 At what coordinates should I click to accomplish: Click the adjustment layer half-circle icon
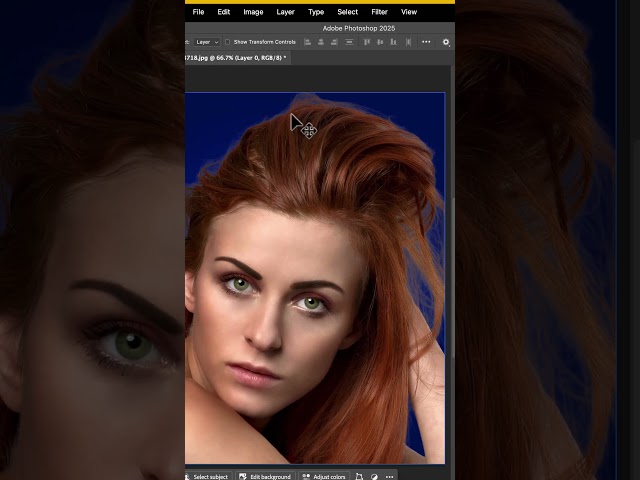tap(374, 476)
